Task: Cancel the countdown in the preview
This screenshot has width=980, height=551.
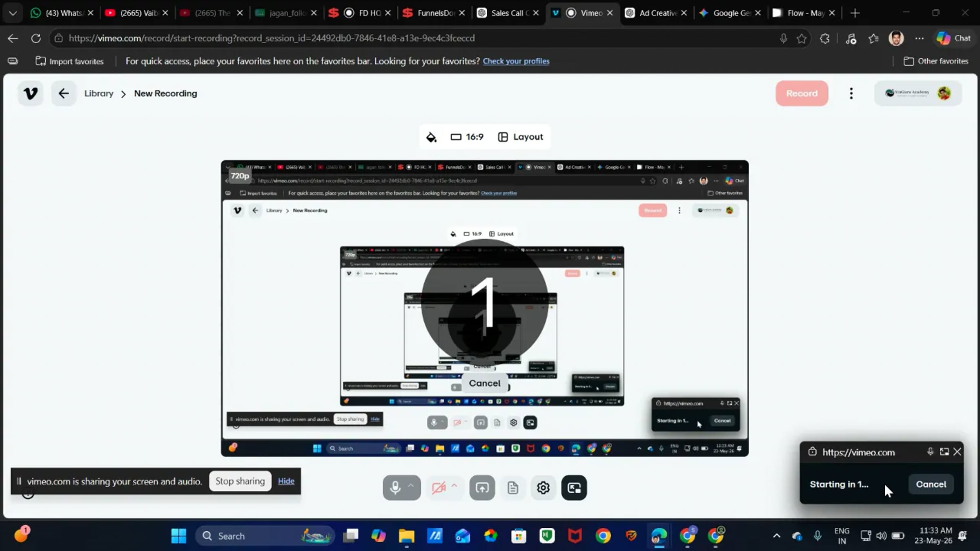Action: pos(485,383)
